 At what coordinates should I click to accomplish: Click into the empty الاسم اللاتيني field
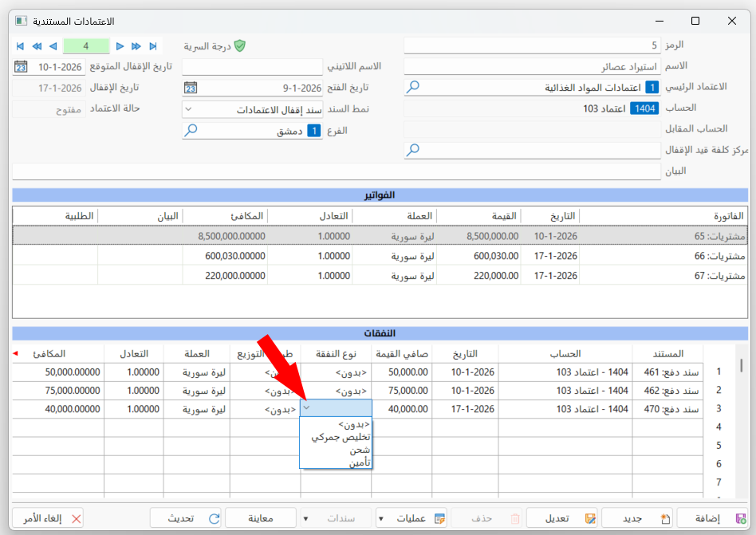[x=252, y=66]
